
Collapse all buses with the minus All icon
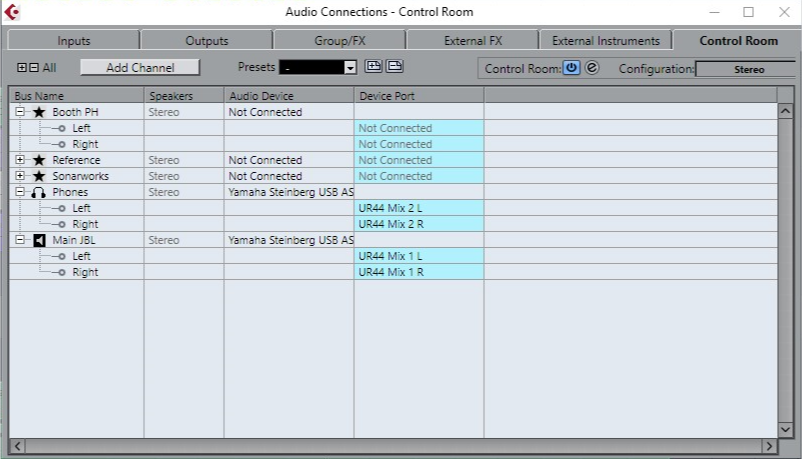34,68
